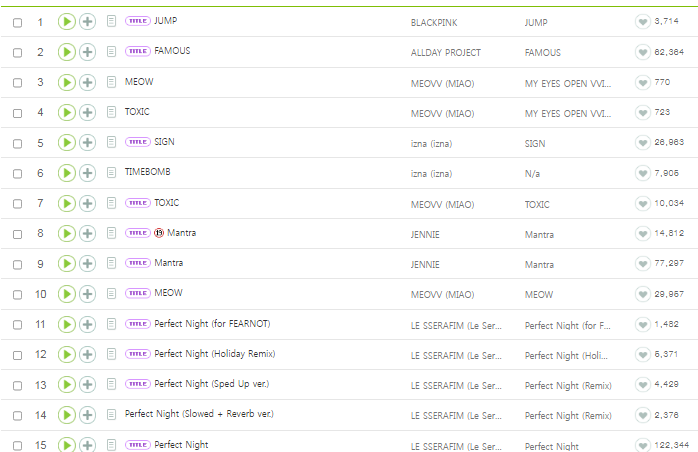Open artist page for ALLDAY PROJECT
Image resolution: width=698 pixels, height=452 pixels.
[x=446, y=53]
